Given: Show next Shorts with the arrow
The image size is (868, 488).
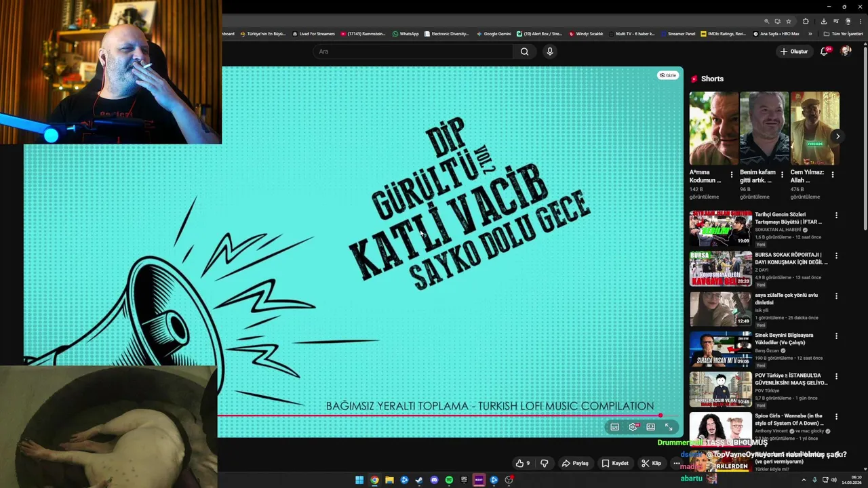Looking at the screenshot, I should pos(837,136).
